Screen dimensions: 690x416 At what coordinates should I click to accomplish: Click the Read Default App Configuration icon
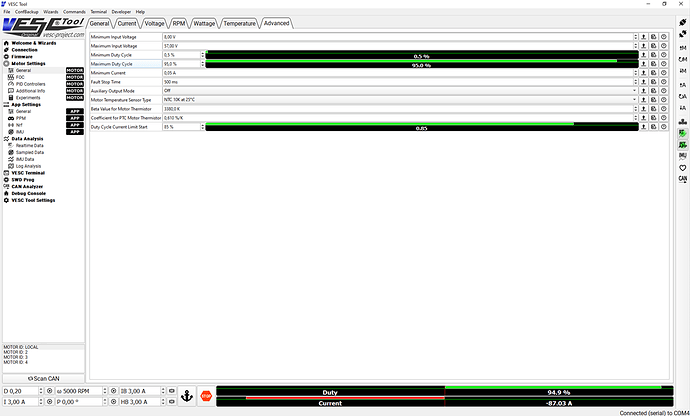click(683, 96)
